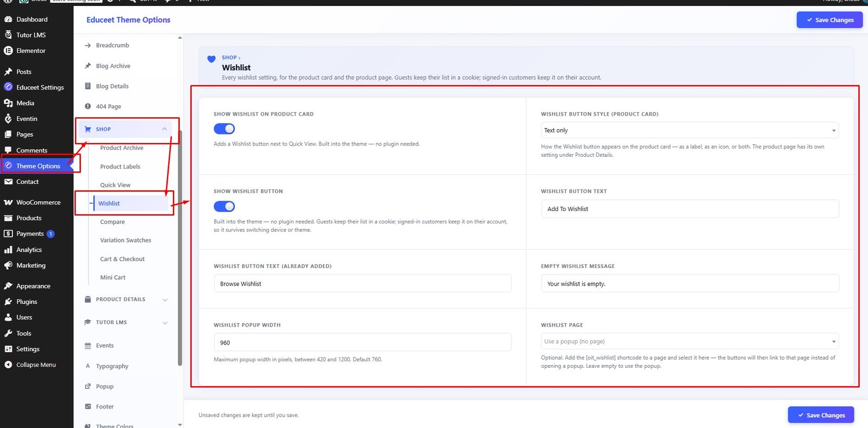Click the 404 Page warning icon
Image resolution: width=868 pixels, height=428 pixels.
[88, 106]
